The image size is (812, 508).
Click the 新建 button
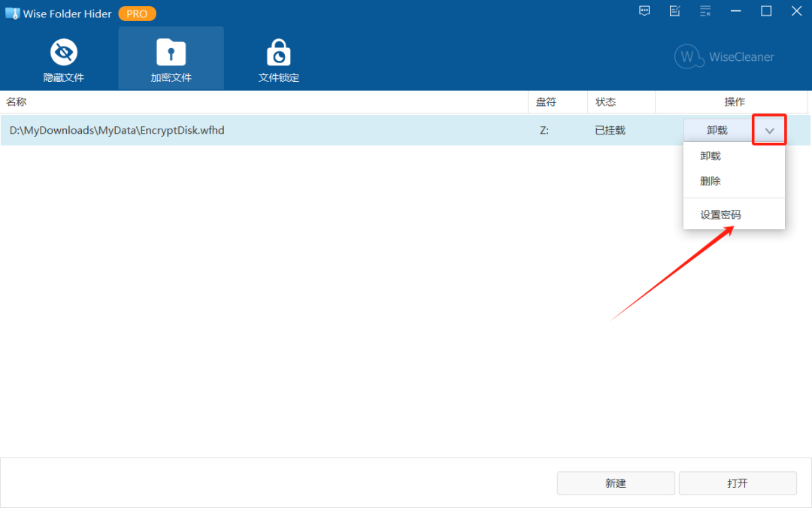coord(616,483)
